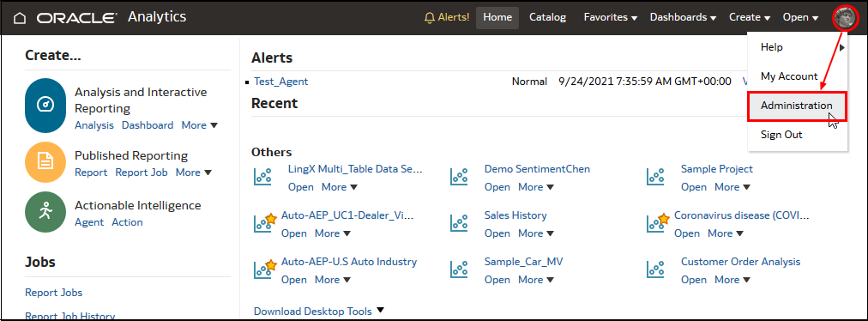The image size is (868, 321).
Task: Expand More under Sales History
Action: click(x=536, y=233)
